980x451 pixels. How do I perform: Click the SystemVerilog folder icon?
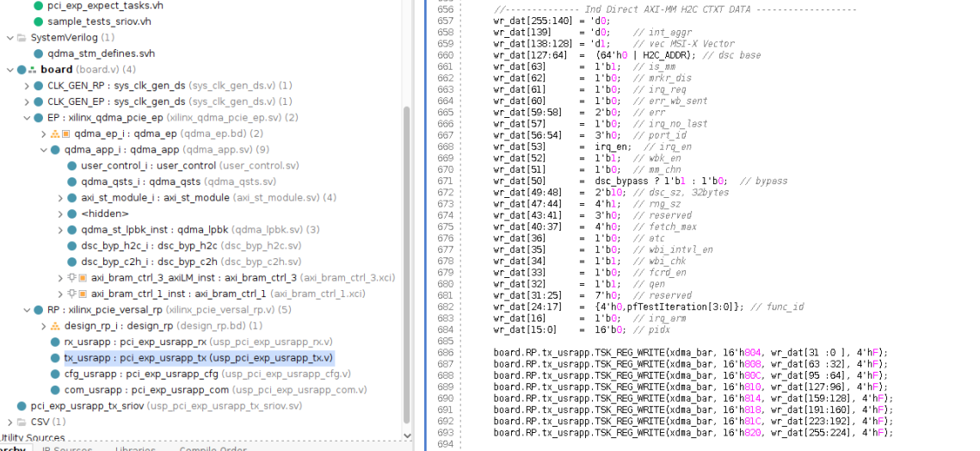click(22, 38)
